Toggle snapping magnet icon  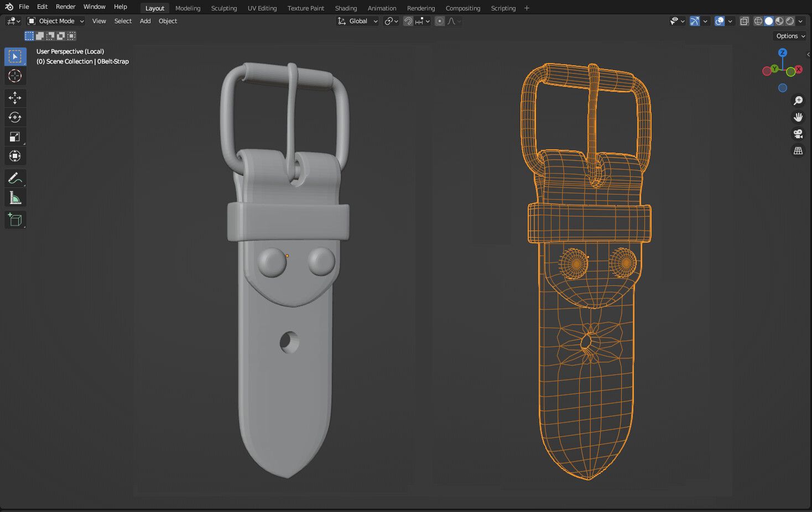(408, 21)
